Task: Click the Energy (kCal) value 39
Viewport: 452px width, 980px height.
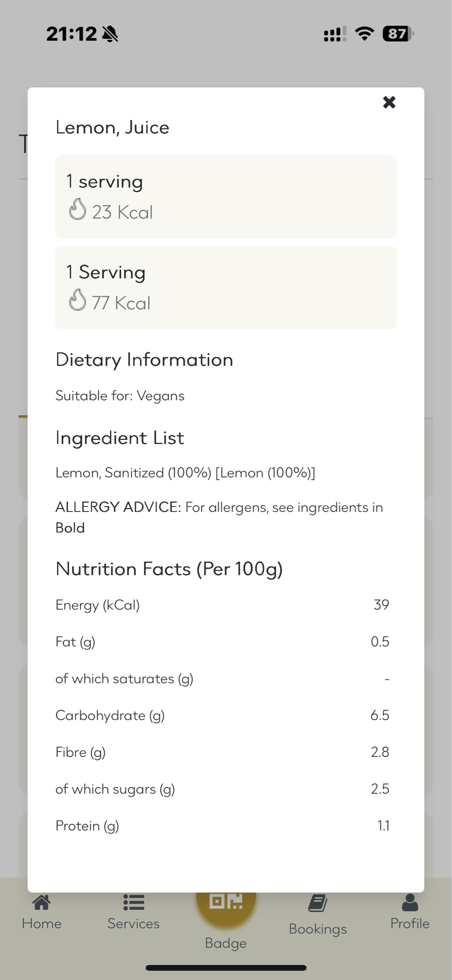Action: (381, 605)
